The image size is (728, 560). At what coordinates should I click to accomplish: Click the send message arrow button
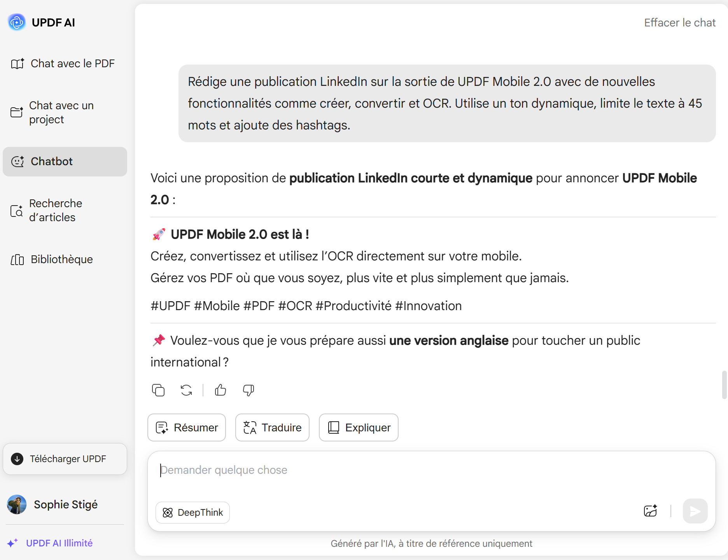click(x=695, y=511)
